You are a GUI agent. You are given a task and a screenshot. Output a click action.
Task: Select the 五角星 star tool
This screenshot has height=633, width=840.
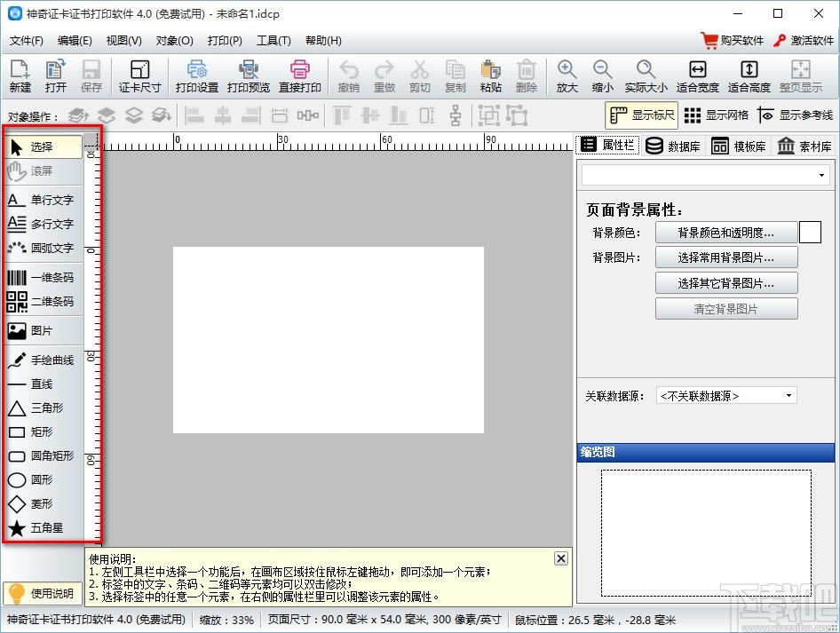tap(44, 528)
